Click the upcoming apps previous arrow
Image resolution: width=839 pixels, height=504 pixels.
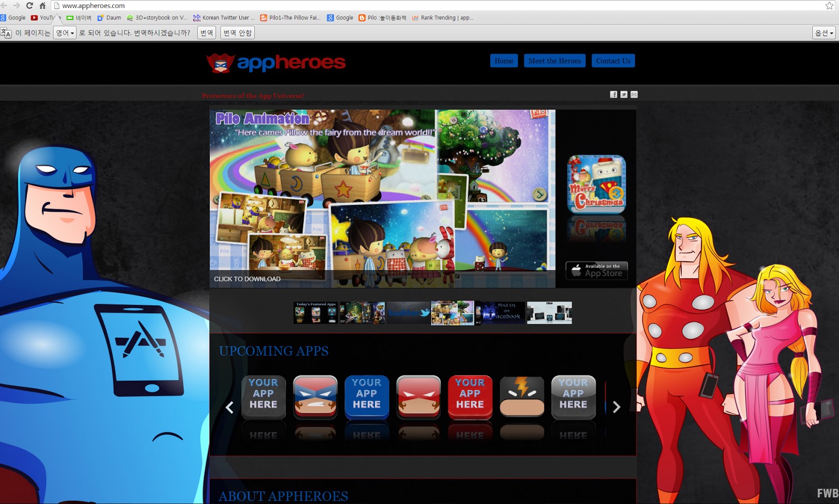click(x=229, y=407)
